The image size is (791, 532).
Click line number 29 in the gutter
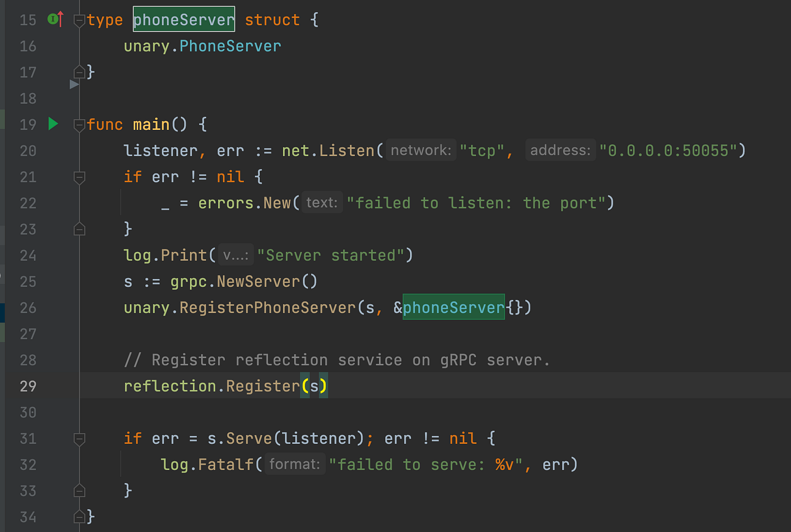[28, 386]
